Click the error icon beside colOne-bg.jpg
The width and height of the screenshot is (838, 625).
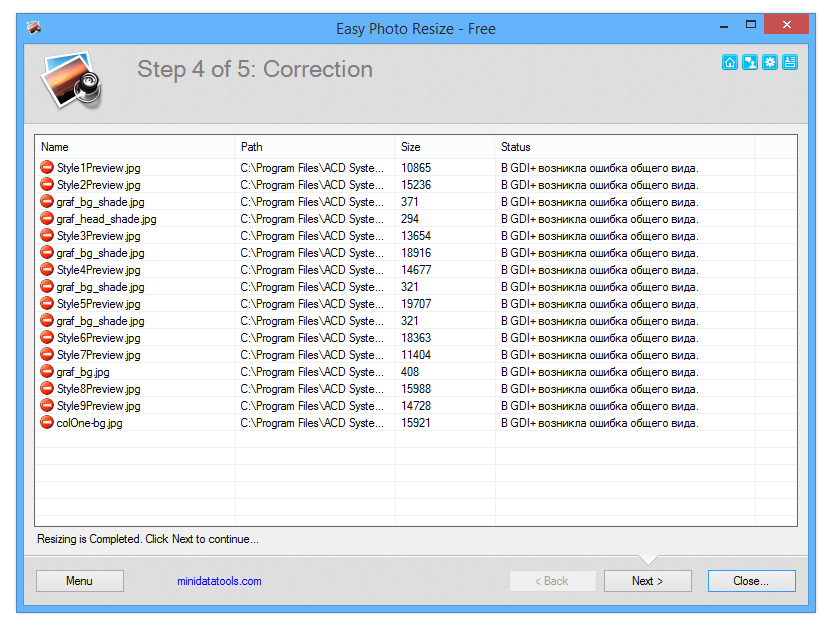47,423
